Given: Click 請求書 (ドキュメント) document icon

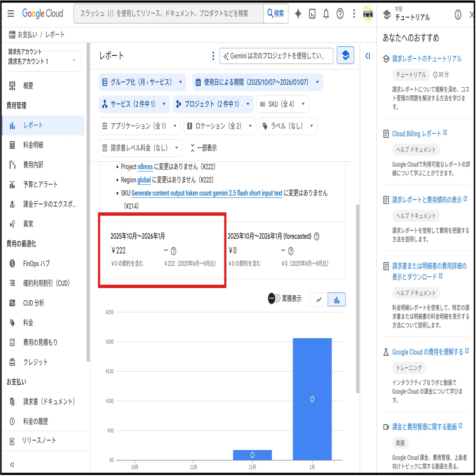Looking at the screenshot, I should click(12, 401).
